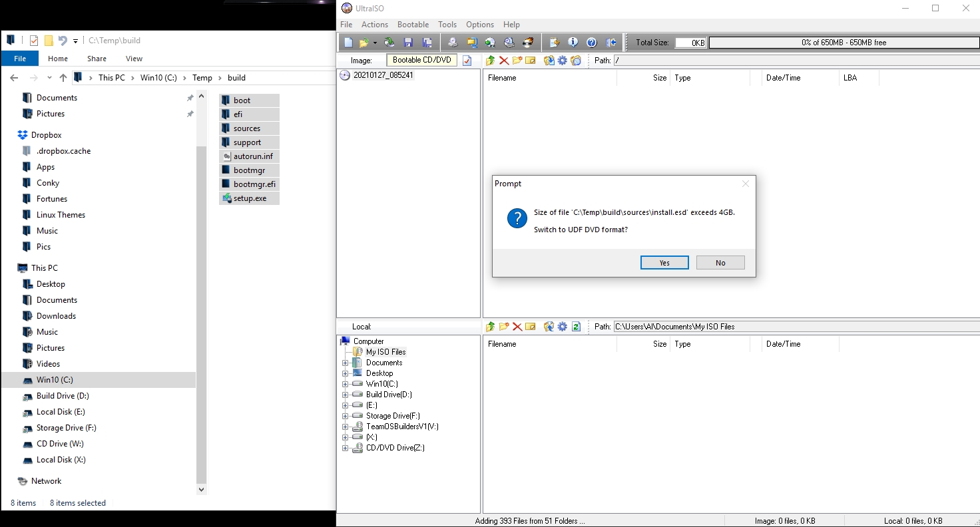Click the Total Size value field showing 0KB

[690, 43]
